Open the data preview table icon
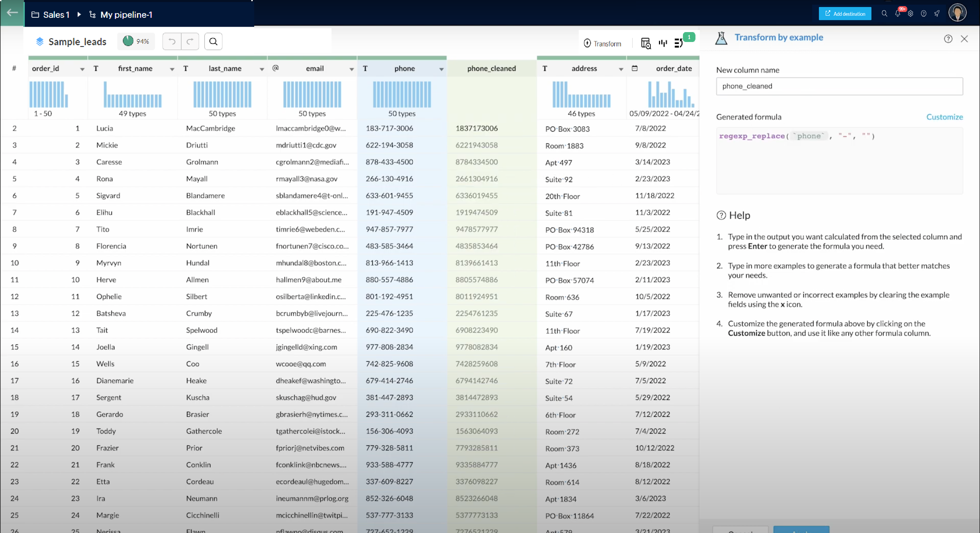Image resolution: width=980 pixels, height=533 pixels. coord(646,43)
